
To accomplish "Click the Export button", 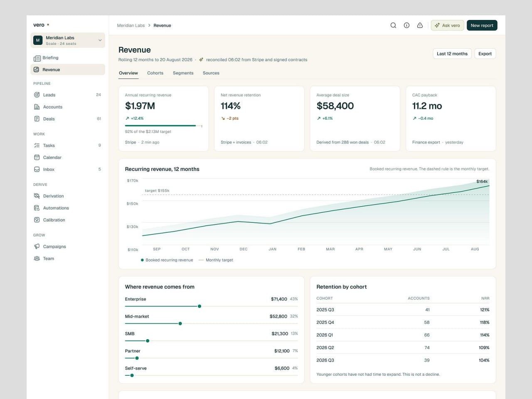I will point(485,54).
